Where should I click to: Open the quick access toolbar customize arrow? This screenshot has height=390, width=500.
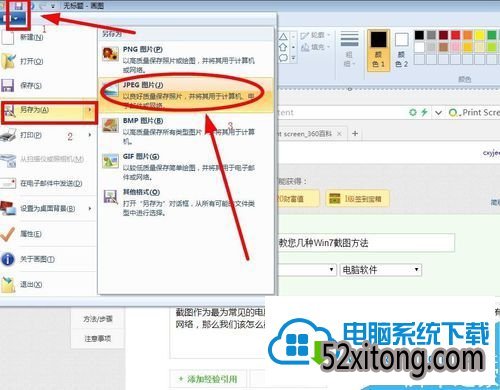(53, 6)
